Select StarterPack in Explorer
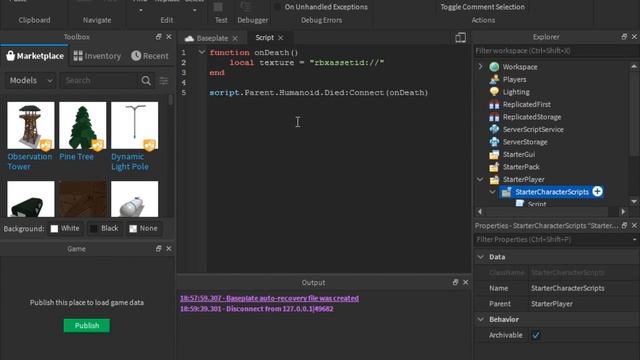640x360 pixels. click(521, 167)
